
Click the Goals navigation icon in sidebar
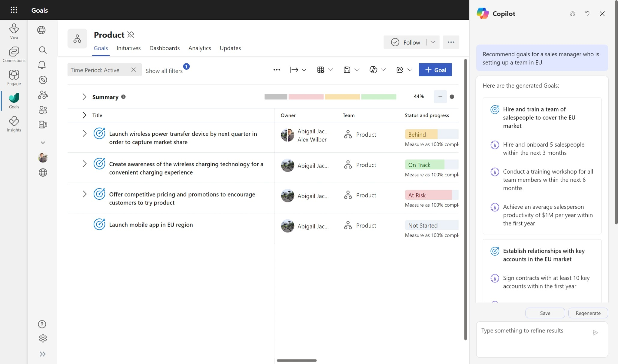[x=14, y=99]
